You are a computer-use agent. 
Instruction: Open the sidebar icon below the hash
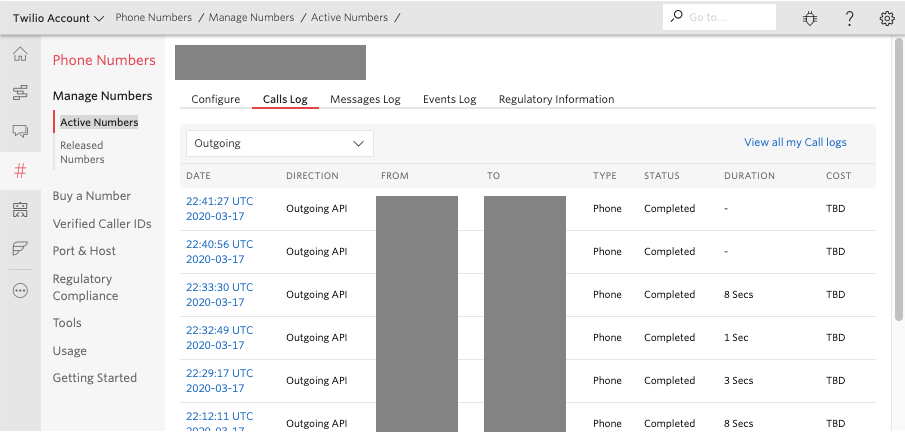(x=20, y=210)
